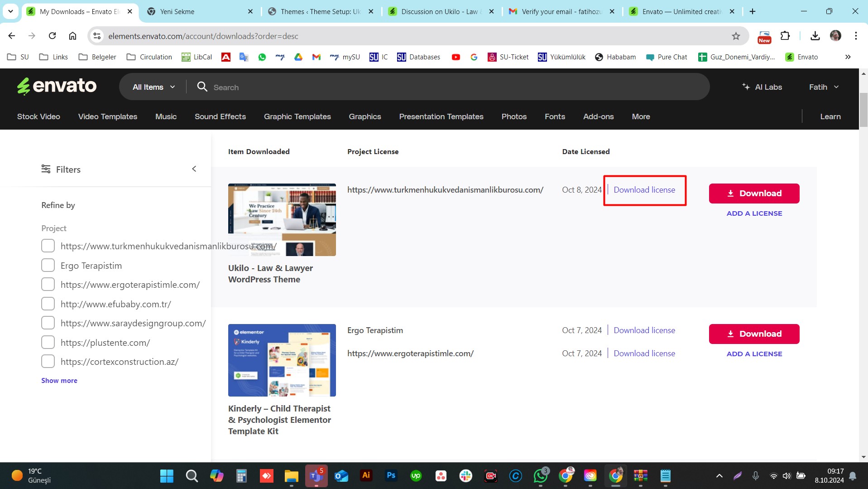
Task: Open AI Labs sparkle link
Action: click(x=762, y=87)
